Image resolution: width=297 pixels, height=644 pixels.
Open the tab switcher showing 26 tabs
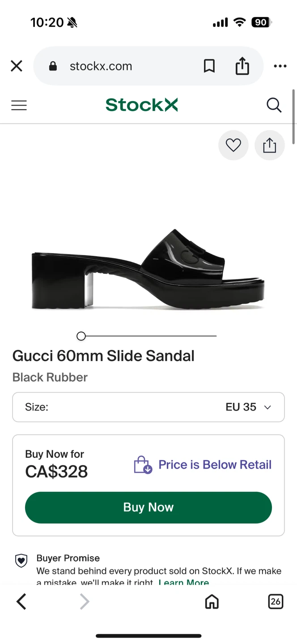point(276,602)
